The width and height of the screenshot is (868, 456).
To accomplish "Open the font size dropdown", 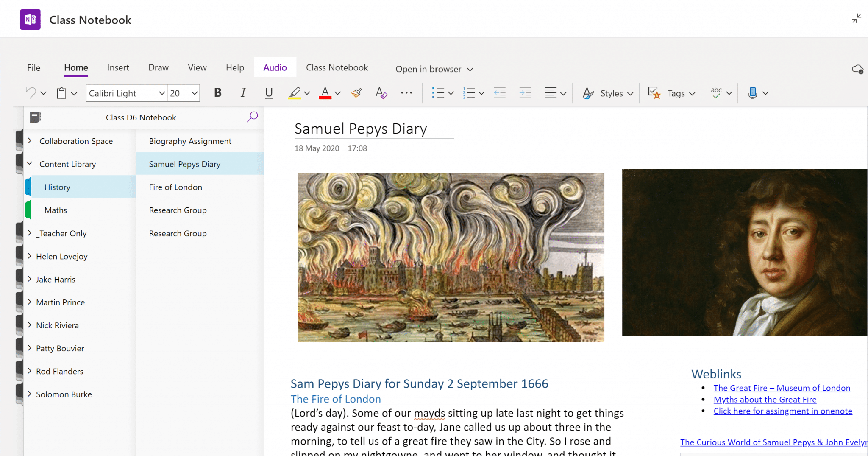I will click(x=194, y=93).
